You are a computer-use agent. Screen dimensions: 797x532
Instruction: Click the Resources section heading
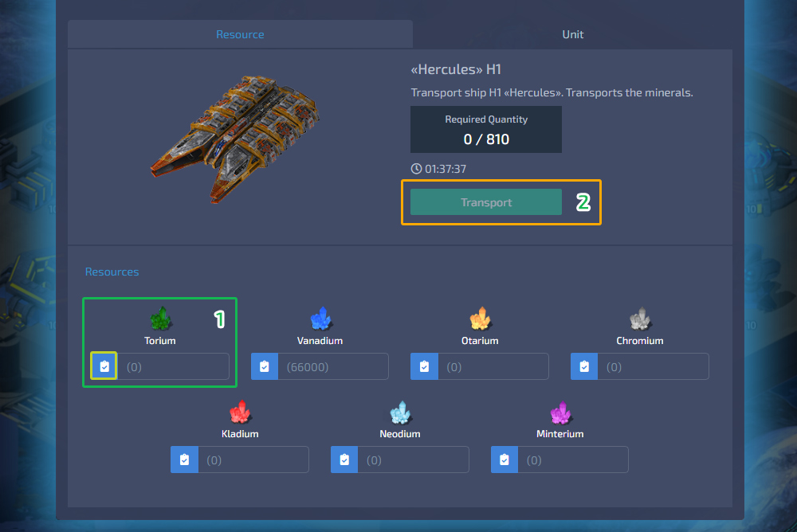[112, 272]
